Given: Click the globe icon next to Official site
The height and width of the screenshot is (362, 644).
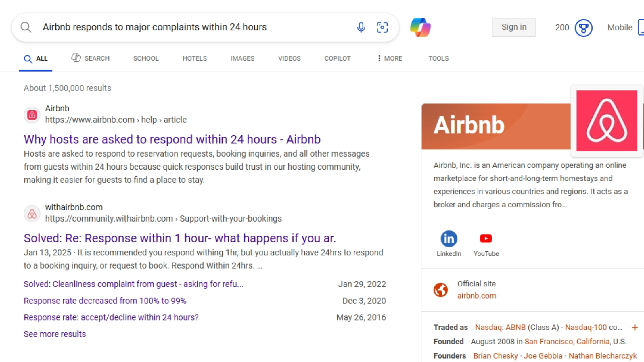Looking at the screenshot, I should click(x=440, y=289).
